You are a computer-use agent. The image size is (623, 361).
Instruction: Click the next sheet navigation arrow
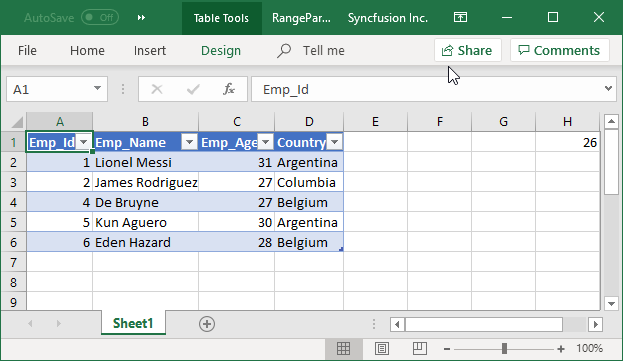(58, 324)
